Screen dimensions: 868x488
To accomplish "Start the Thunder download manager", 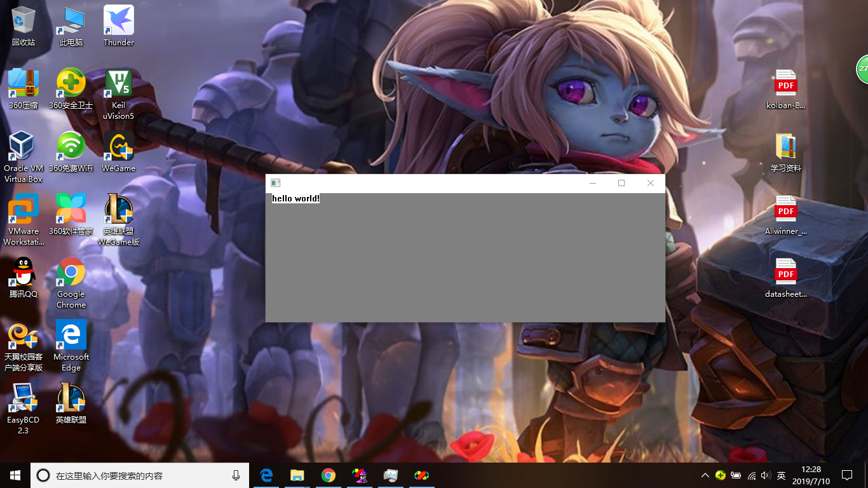I will coord(118,19).
